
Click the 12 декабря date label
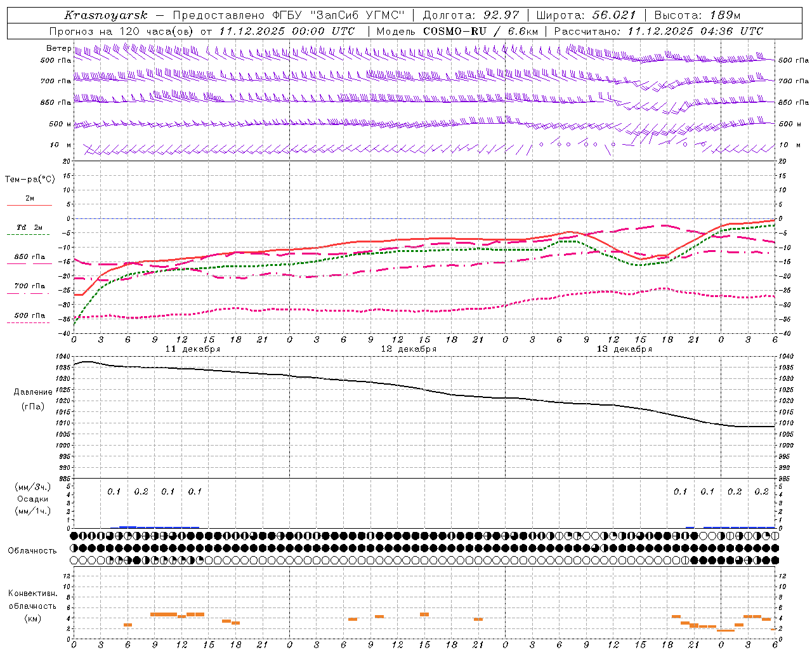tap(409, 349)
